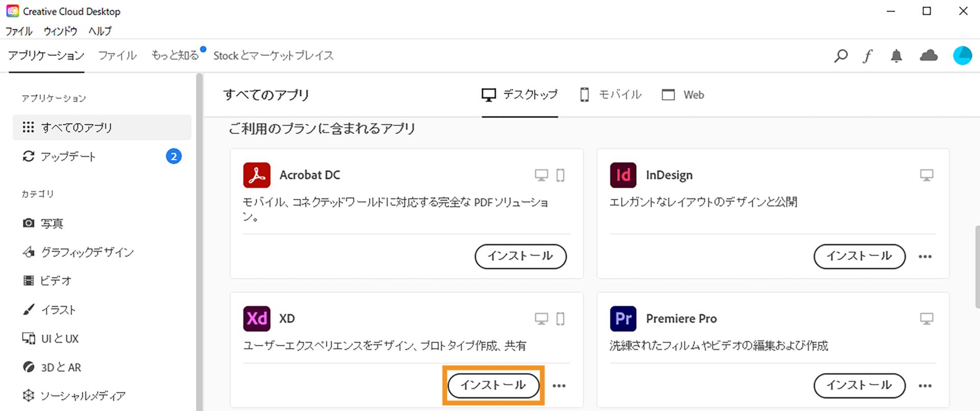Open more options for XD
Screen dimensions: 980x411
pyautogui.click(x=559, y=385)
